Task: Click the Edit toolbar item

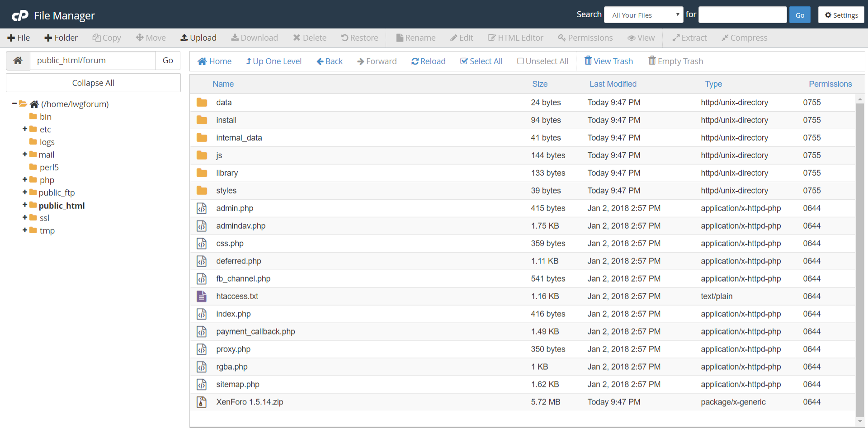Action: (x=462, y=38)
